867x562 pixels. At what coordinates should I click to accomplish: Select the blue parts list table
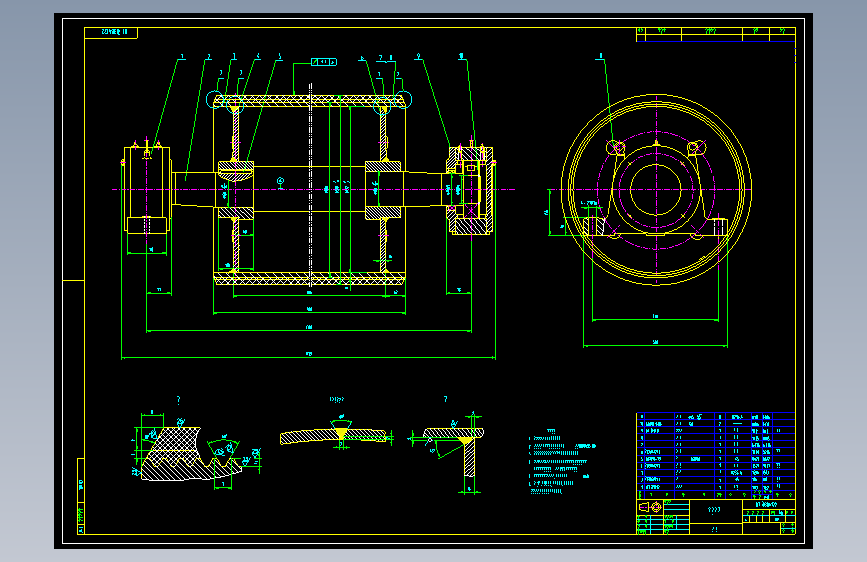715,456
